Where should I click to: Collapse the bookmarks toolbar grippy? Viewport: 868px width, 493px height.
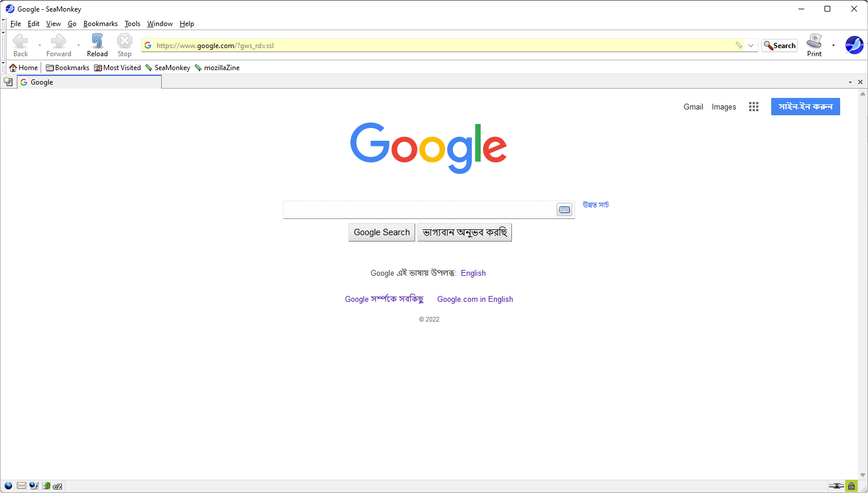click(3, 67)
